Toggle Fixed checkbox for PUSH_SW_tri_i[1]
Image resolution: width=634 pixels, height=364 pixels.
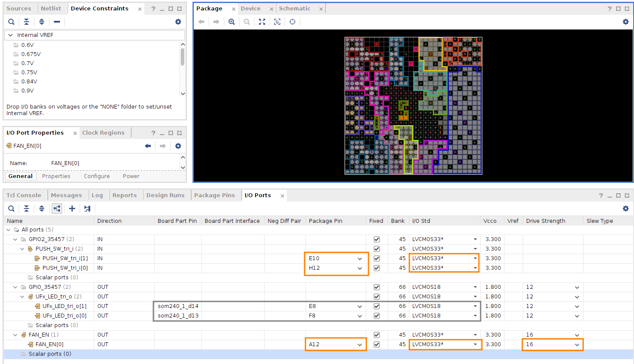(x=377, y=258)
